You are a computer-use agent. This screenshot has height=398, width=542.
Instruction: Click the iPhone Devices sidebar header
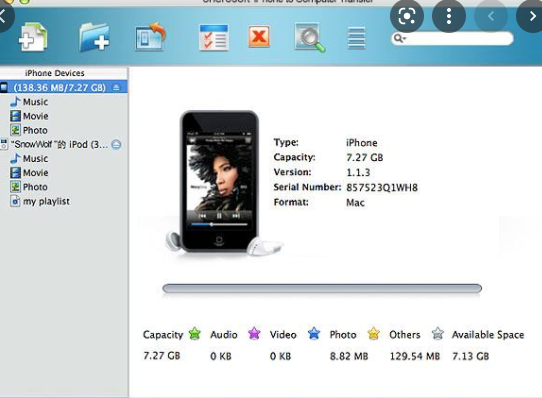[x=55, y=73]
